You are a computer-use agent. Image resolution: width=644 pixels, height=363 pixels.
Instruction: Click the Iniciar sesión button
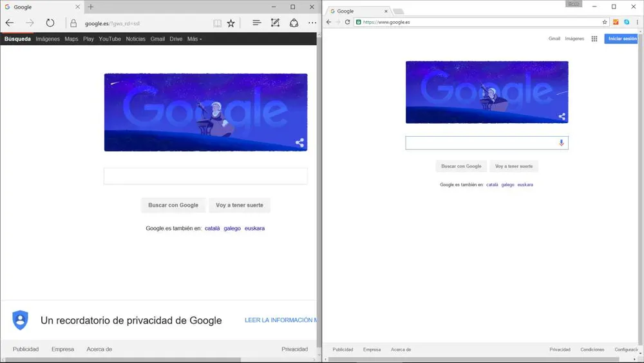coord(622,39)
